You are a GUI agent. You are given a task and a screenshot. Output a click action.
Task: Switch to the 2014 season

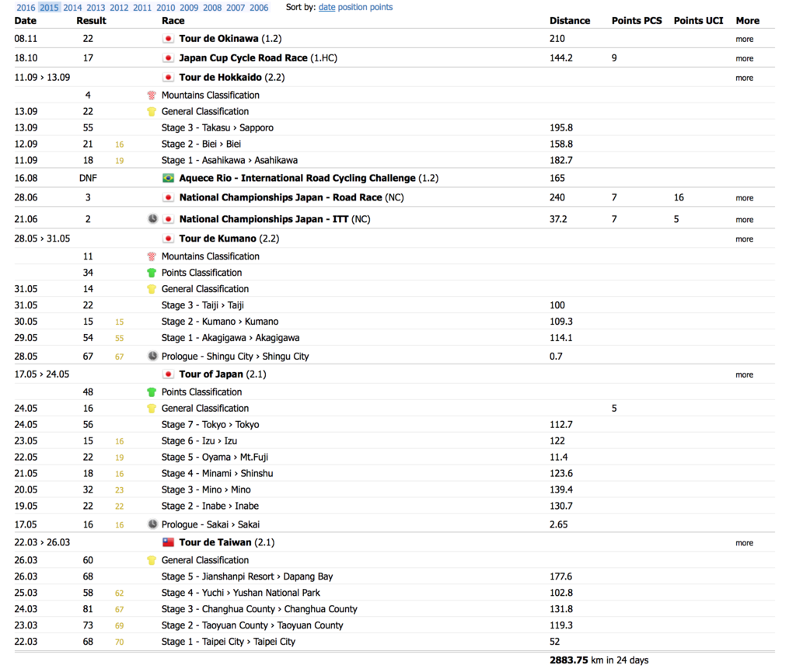point(72,8)
